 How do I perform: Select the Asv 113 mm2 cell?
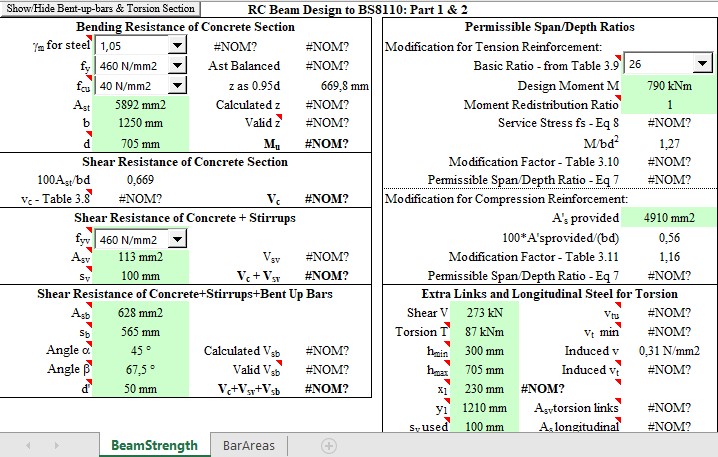tap(141, 257)
